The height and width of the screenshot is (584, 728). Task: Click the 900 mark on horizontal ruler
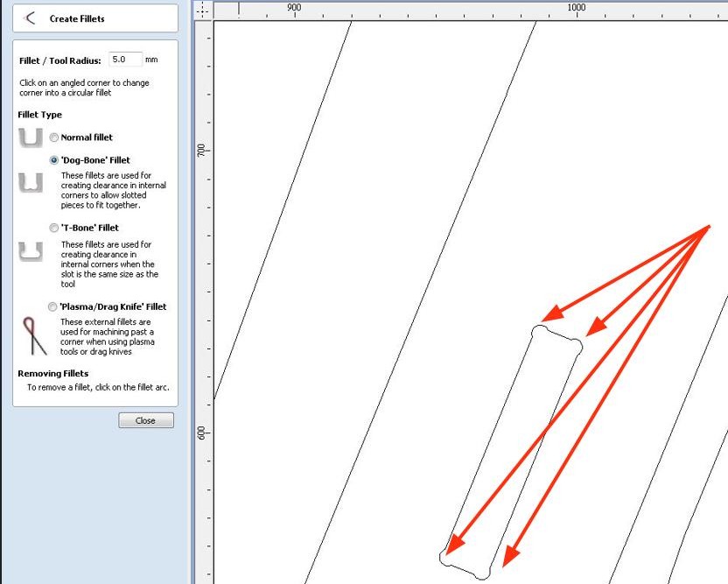(x=294, y=7)
